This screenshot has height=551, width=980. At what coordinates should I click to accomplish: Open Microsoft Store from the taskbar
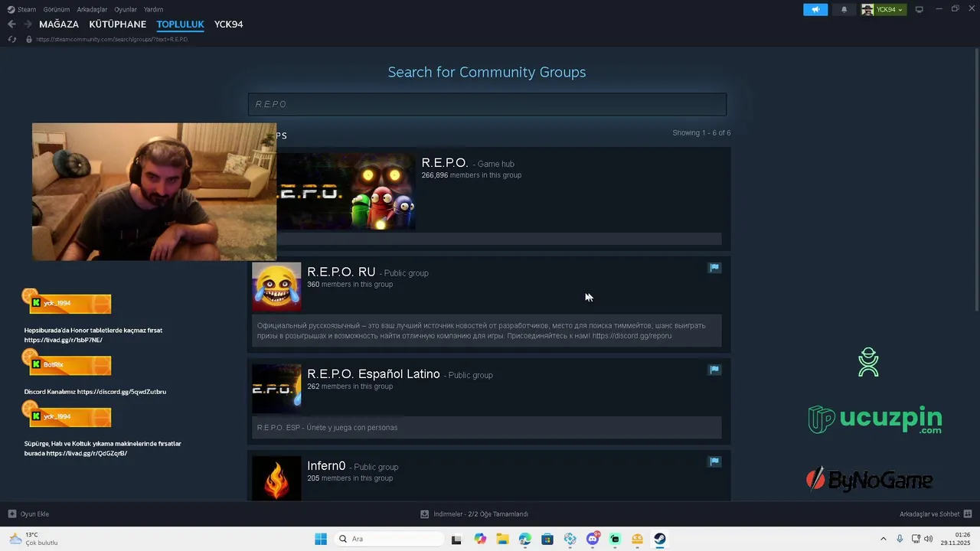547,539
